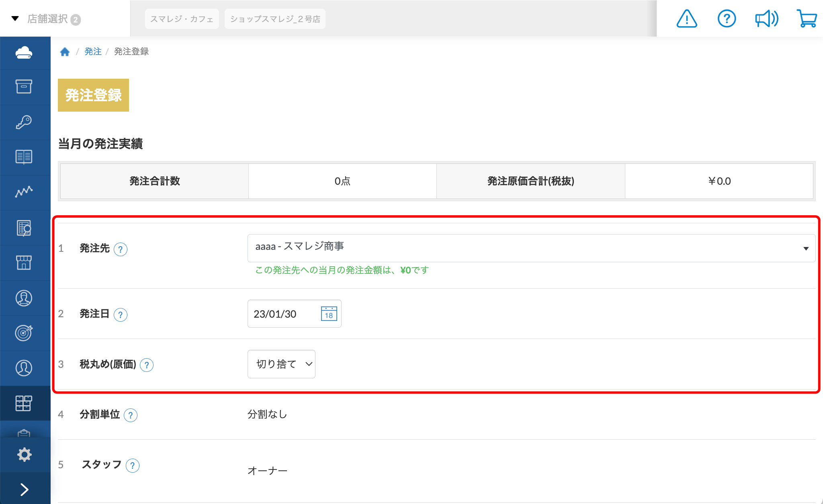Select the ショップスマレジ_2号店 store tag
The image size is (823, 504).
(275, 19)
